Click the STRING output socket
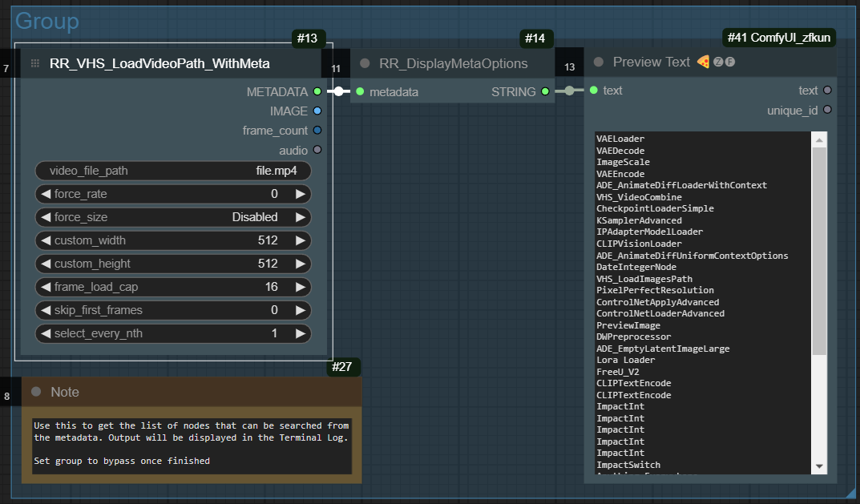860x504 pixels. point(545,91)
